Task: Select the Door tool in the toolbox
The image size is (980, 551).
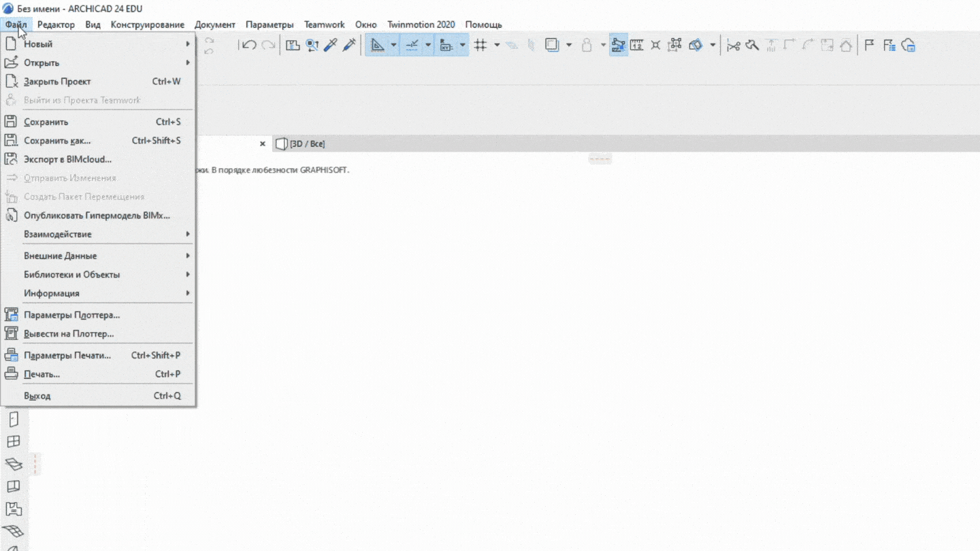Action: [x=14, y=419]
